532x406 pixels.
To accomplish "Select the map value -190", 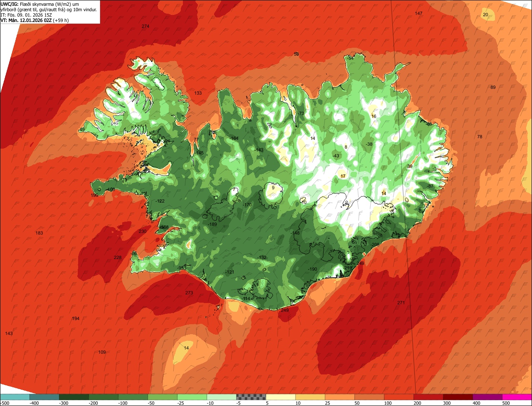I will 313,269.
